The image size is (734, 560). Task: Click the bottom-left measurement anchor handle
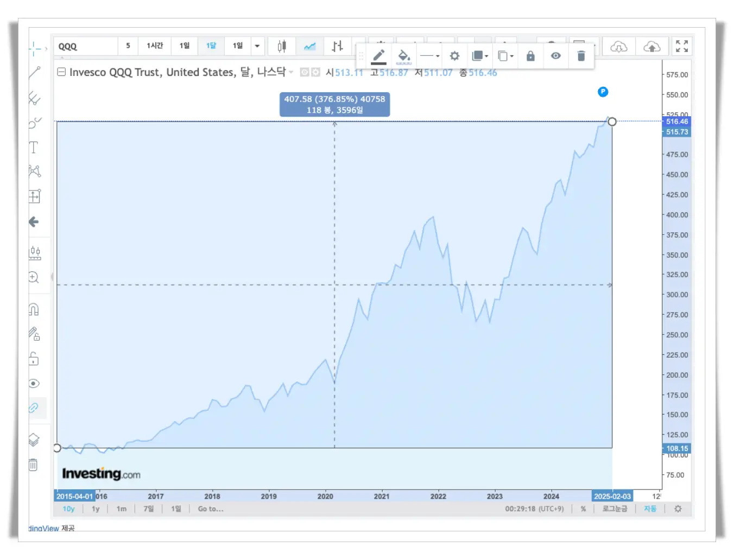point(57,448)
